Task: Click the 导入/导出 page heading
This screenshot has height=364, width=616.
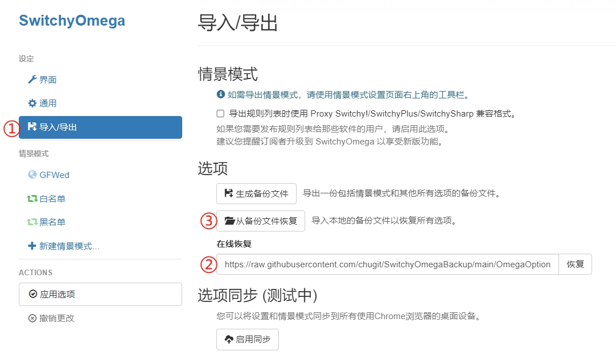Action: [237, 22]
